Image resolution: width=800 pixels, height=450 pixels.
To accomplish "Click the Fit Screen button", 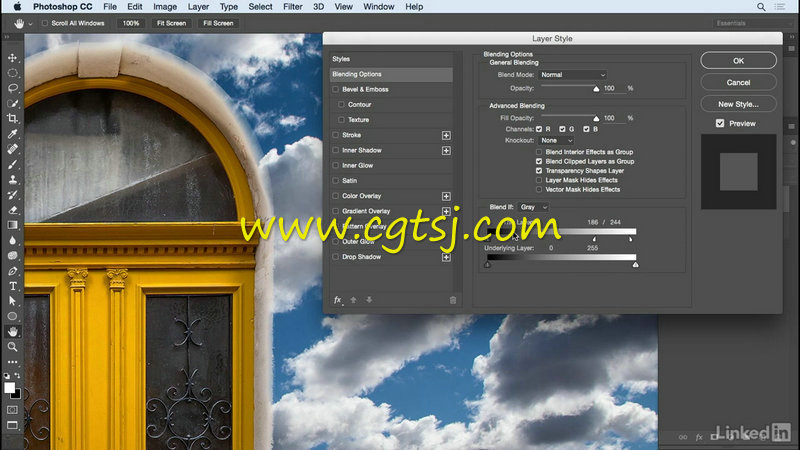I will point(171,23).
